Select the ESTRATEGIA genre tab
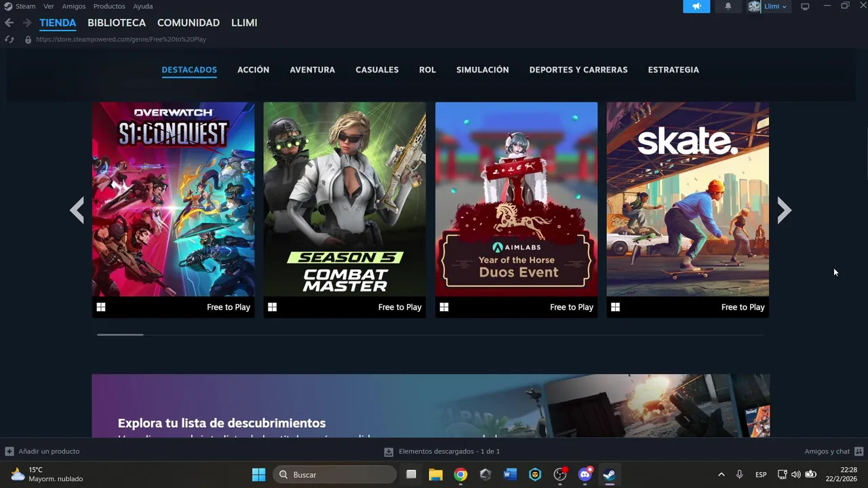This screenshot has height=488, width=868. coord(673,70)
